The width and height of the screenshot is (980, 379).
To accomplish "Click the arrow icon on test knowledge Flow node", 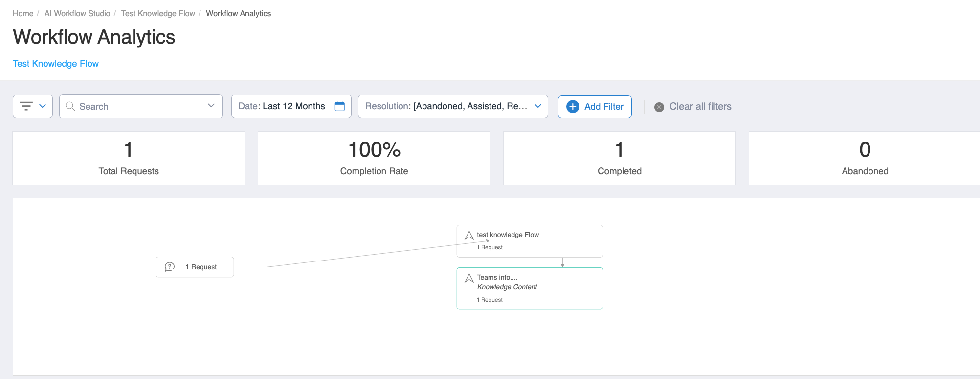I will click(x=469, y=236).
